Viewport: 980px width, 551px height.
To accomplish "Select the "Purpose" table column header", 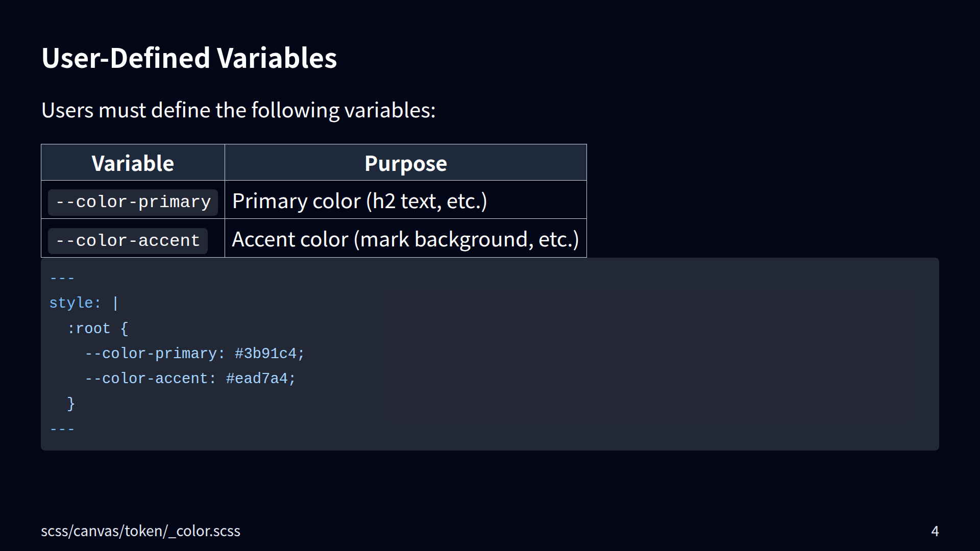I will point(405,163).
